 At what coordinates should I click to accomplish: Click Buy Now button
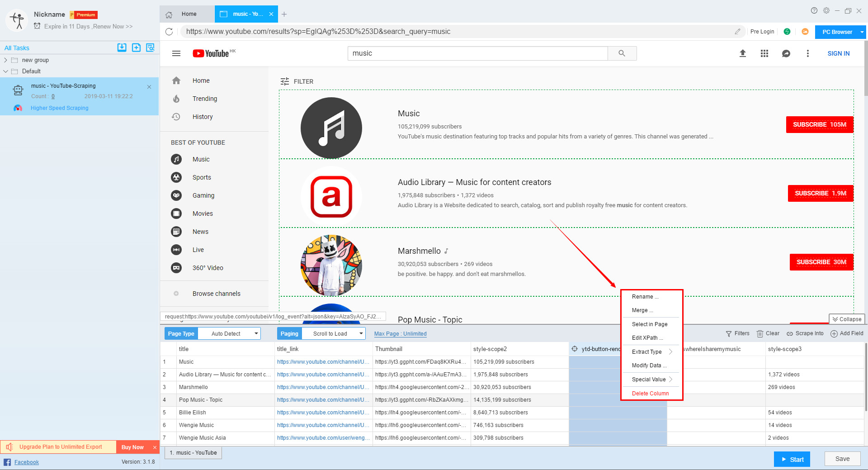coord(132,447)
